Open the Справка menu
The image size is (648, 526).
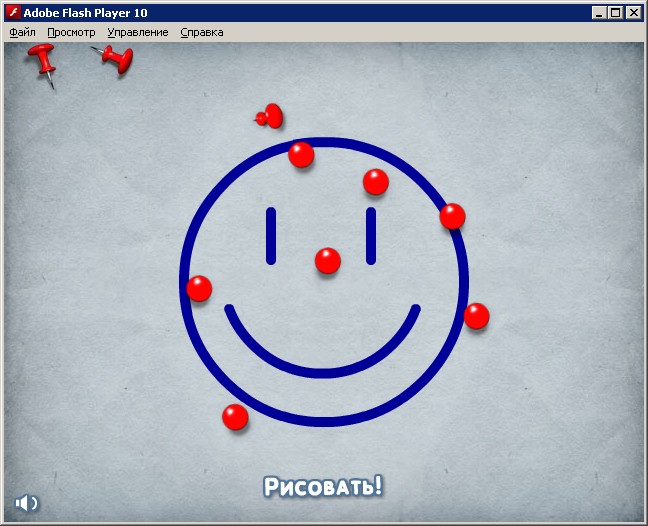tap(202, 32)
